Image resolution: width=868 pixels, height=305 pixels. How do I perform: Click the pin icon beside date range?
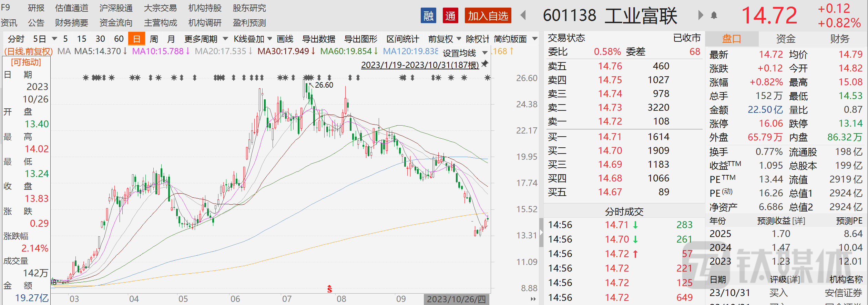coord(485,64)
